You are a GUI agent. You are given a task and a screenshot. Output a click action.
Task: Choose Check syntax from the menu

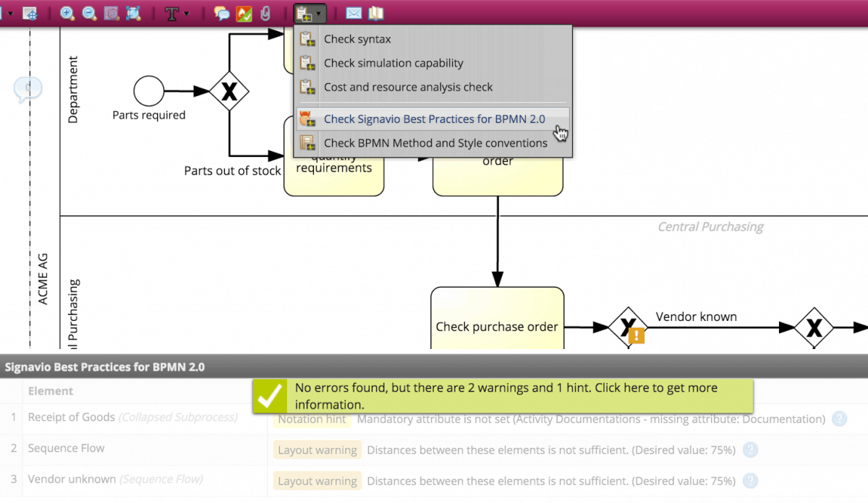point(433,39)
